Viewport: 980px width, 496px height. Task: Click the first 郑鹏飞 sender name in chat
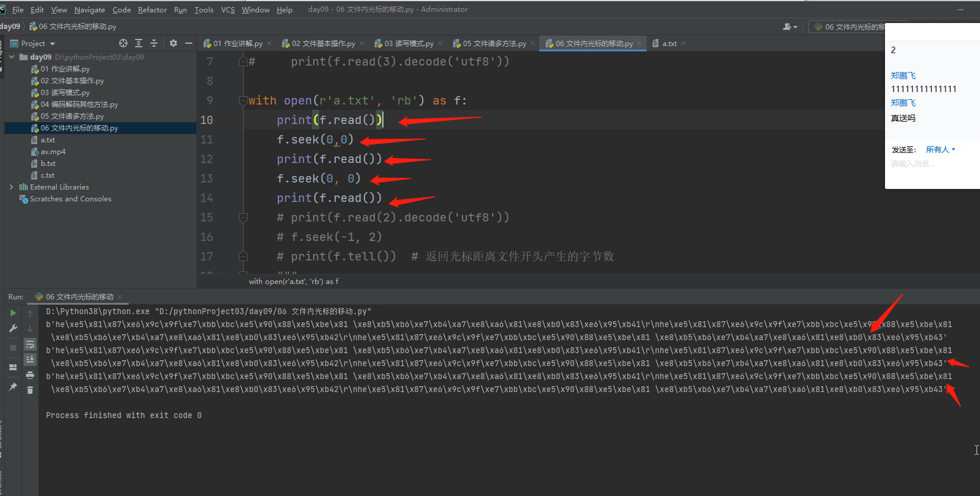pos(903,76)
